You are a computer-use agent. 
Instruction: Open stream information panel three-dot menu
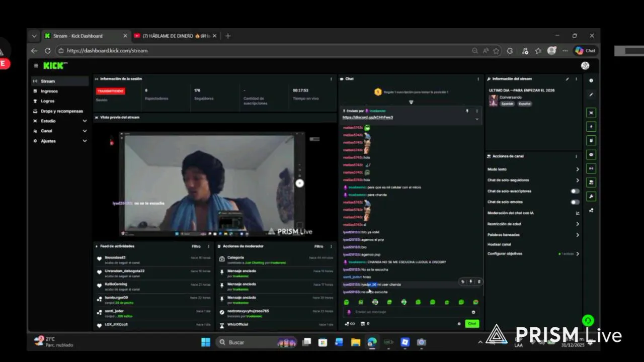click(x=577, y=79)
